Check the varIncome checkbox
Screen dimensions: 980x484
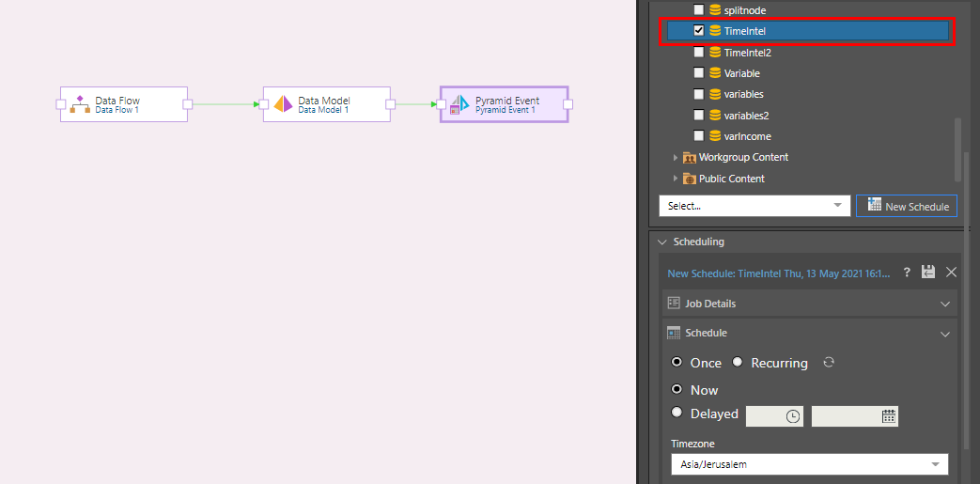[699, 135]
